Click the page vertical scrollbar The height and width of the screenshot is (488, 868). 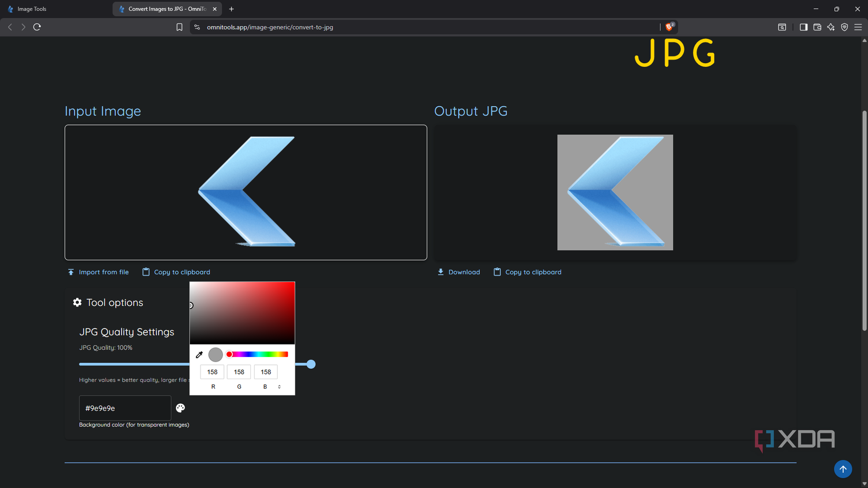tap(864, 221)
